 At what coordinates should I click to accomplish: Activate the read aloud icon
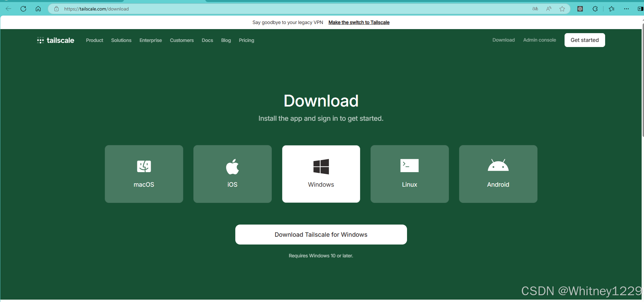click(x=549, y=9)
